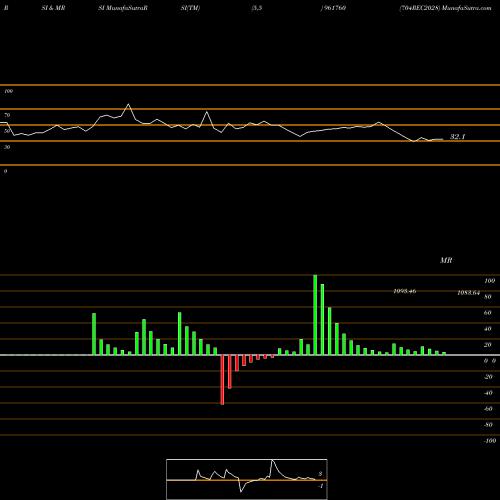Click the RSI axis label 30

[7, 147]
